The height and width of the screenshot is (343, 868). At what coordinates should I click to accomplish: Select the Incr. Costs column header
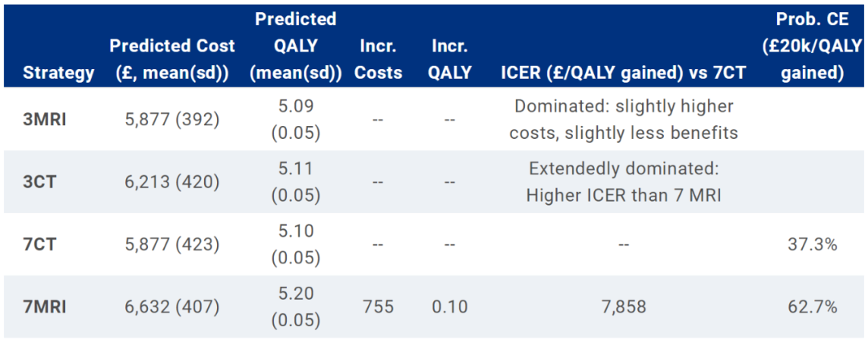coord(378,59)
